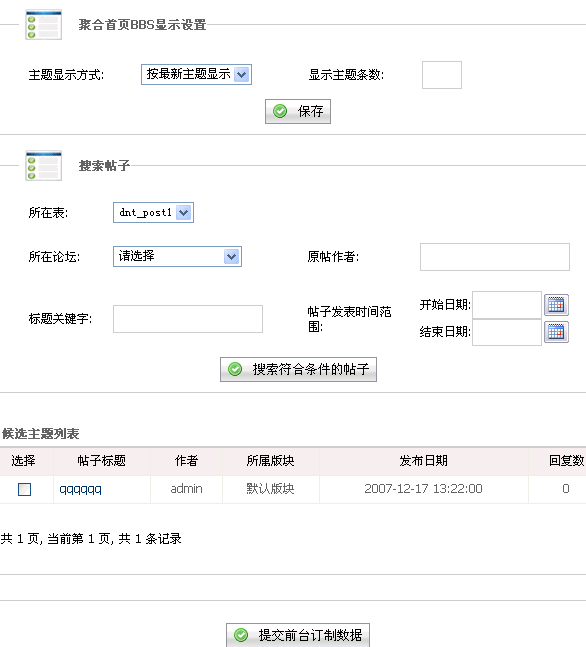Select the 帖子标题 column header
Screen dimensions: 586x647
[102, 460]
